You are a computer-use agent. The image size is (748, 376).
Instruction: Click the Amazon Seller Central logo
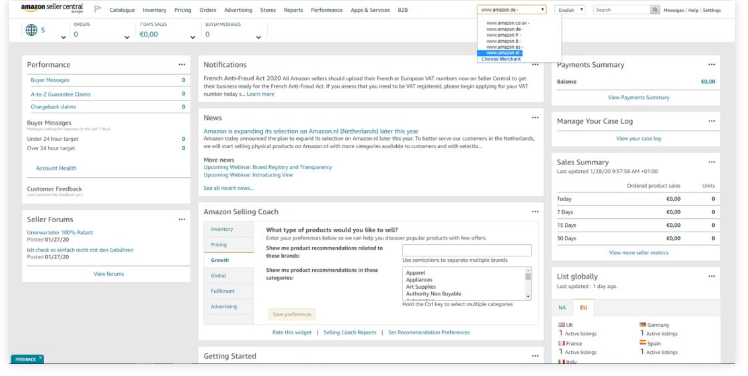pyautogui.click(x=52, y=8)
